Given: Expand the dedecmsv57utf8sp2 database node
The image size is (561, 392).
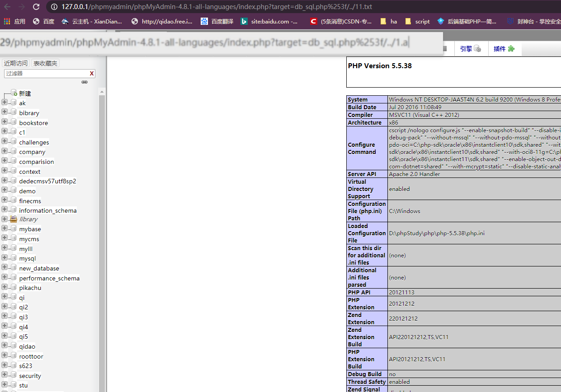Looking at the screenshot, I should click(5, 180).
